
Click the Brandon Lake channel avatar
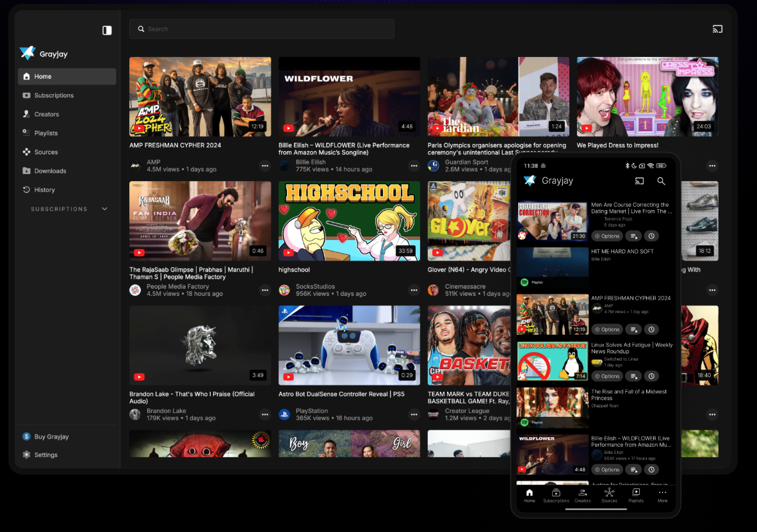[135, 414]
